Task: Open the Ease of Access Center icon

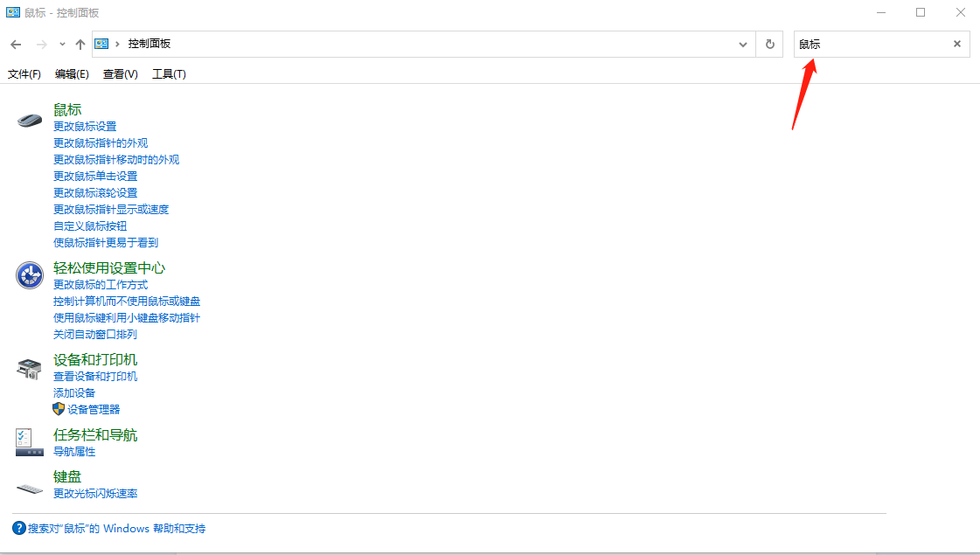Action: coord(30,275)
